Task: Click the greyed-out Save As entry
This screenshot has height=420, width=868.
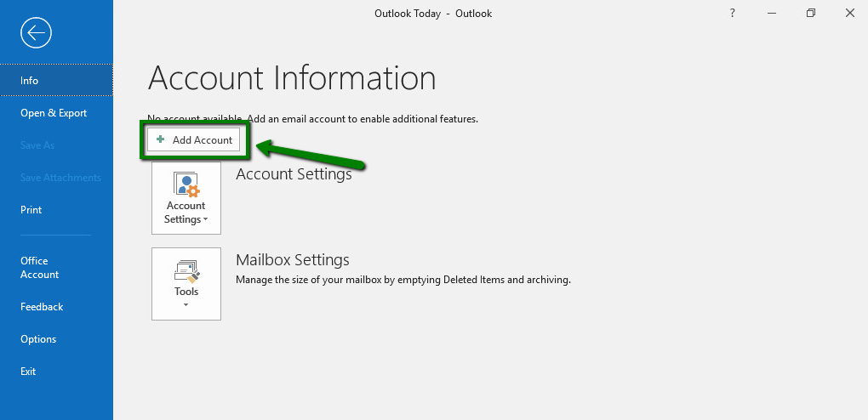Action: pyautogui.click(x=37, y=145)
